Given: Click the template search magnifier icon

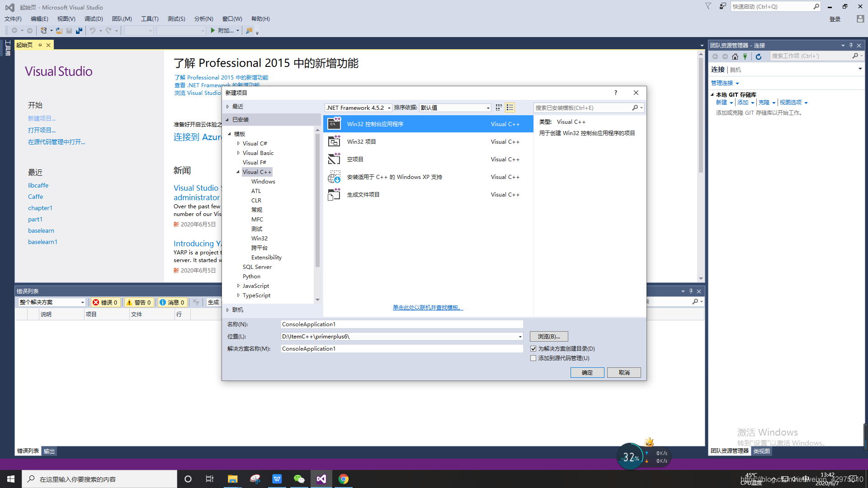Looking at the screenshot, I should [635, 108].
